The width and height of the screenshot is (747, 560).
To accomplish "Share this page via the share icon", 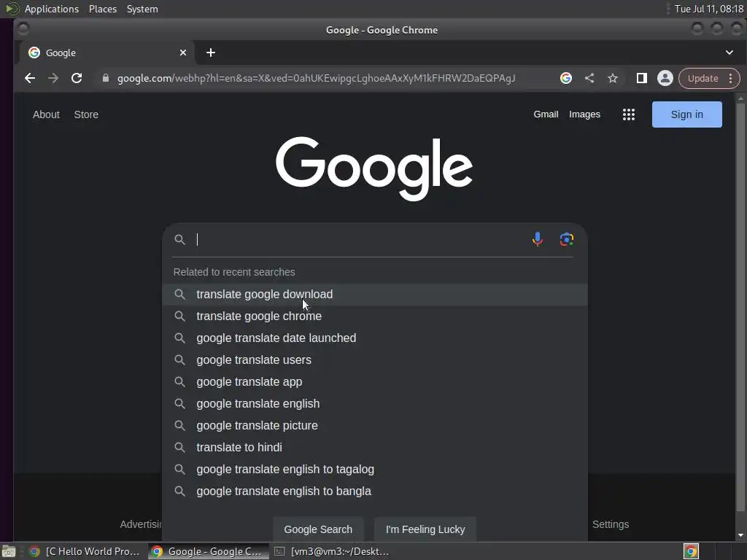I will [x=589, y=78].
